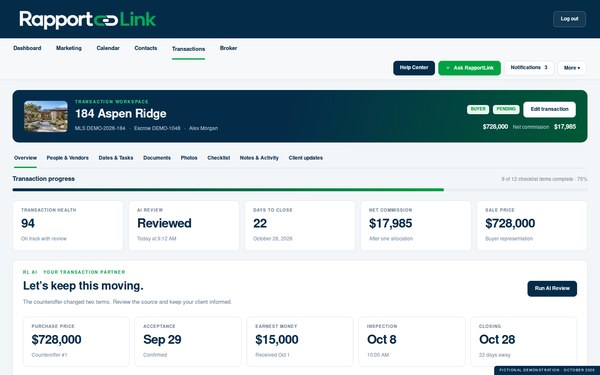This screenshot has height=375, width=600.
Task: Open the Photos tab
Action: (189, 158)
